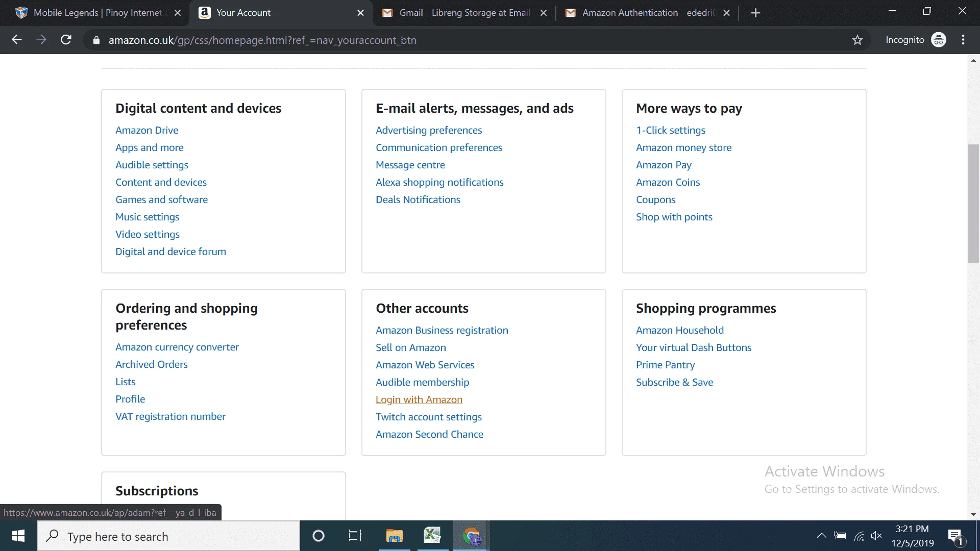Viewport: 980px width, 551px height.
Task: Go to Music settings
Action: tap(148, 217)
